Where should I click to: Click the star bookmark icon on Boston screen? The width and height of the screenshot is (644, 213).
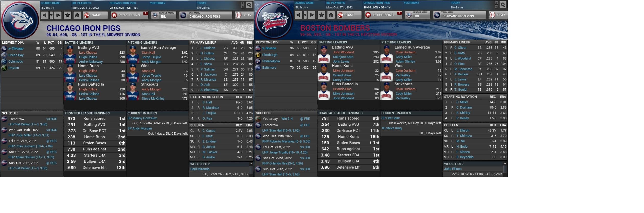coord(321,15)
